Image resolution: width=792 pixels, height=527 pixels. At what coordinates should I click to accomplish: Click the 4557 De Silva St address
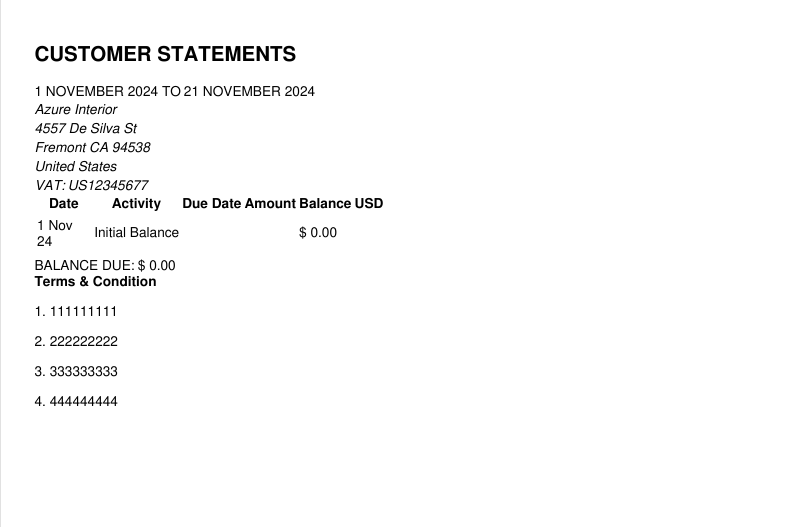pos(86,128)
